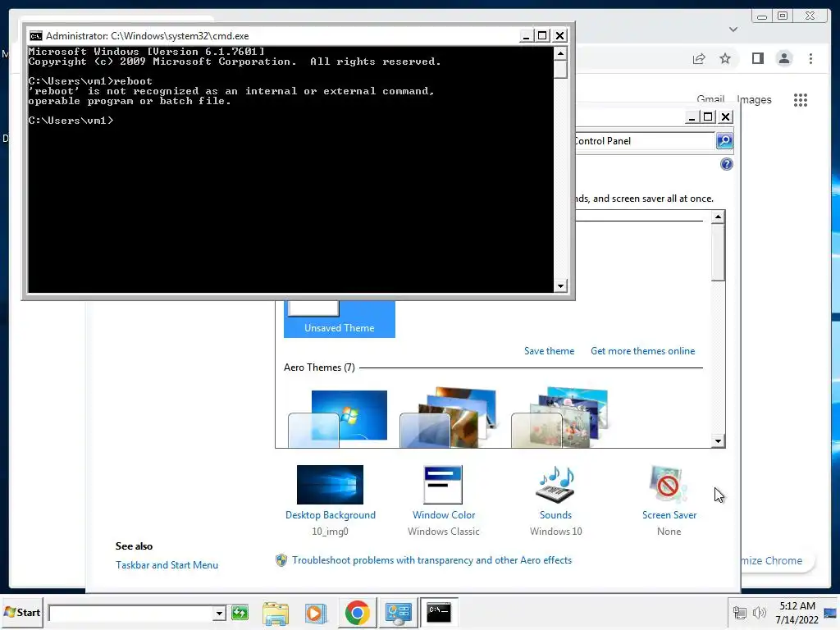Switch to Chrome via the taskbar icon
The width and height of the screenshot is (840, 630).
[357, 612]
